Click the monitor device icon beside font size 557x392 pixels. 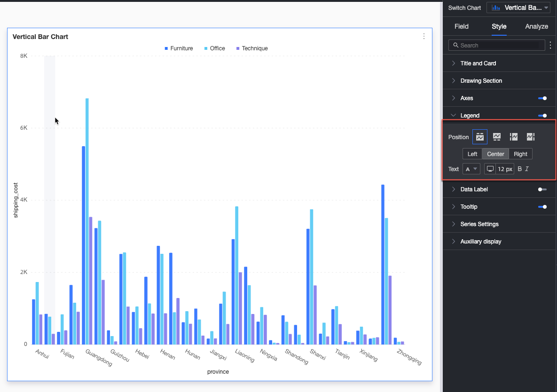(x=490, y=169)
